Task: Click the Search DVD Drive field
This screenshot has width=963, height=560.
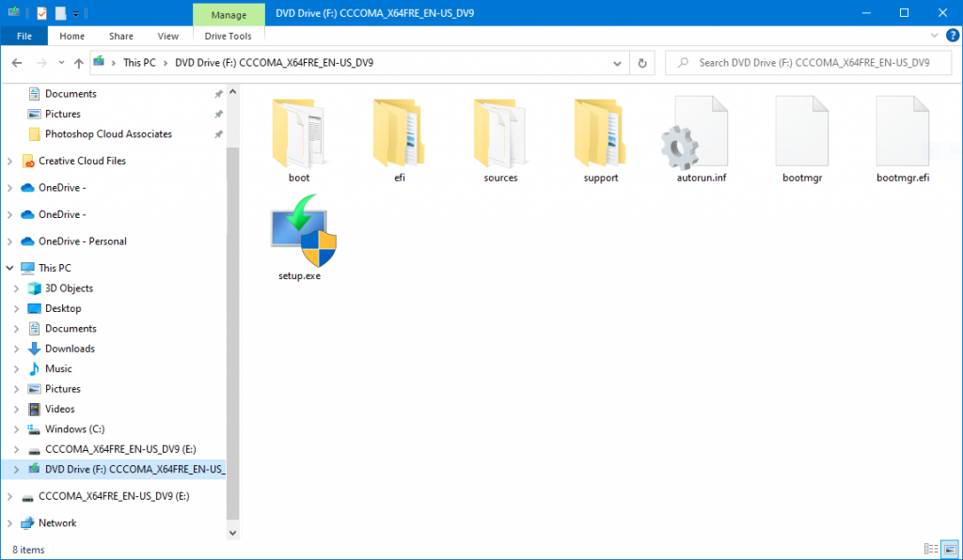Action: pos(808,63)
